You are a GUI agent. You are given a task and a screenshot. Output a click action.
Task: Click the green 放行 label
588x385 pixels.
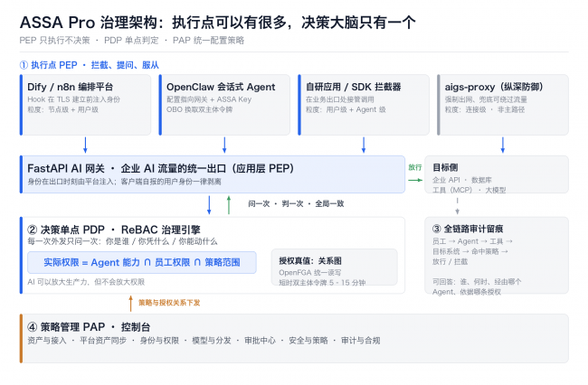point(414,167)
